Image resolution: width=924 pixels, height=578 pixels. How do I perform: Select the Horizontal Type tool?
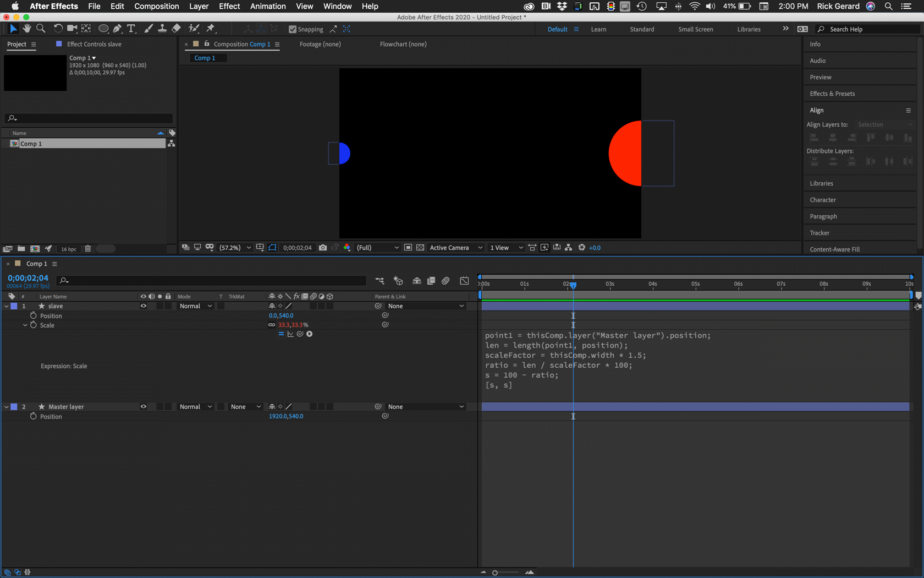131,28
